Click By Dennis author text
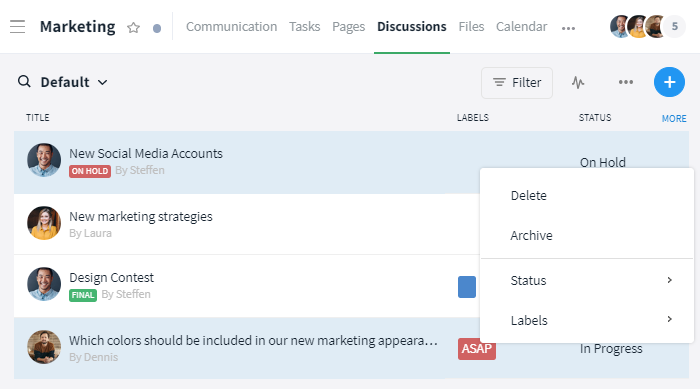The width and height of the screenshot is (700, 389). coord(93,357)
